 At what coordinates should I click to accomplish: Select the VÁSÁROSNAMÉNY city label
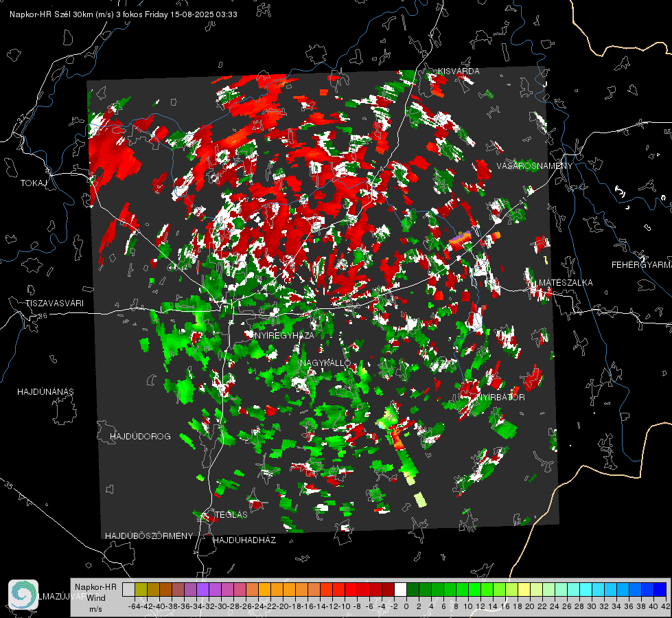(535, 166)
